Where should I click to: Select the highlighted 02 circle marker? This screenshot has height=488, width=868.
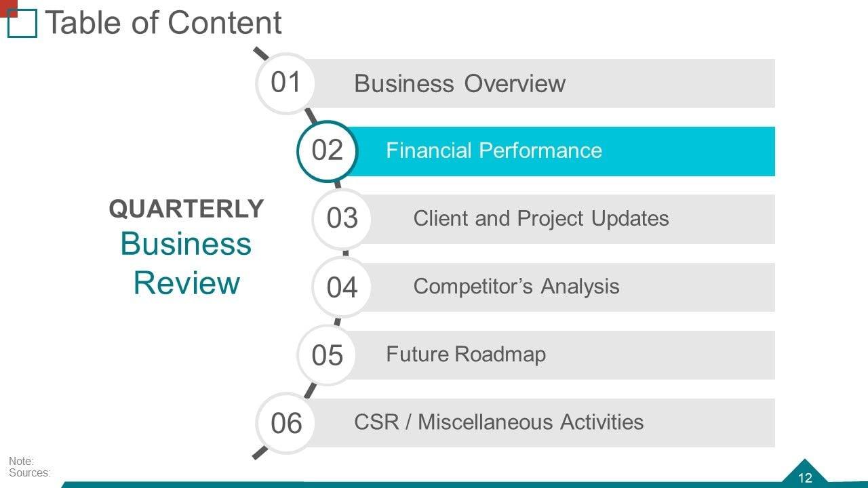[327, 150]
